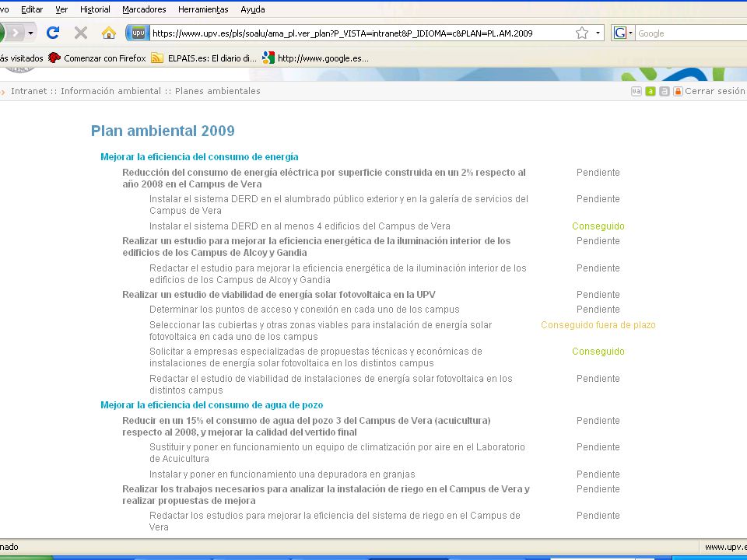Click the 'Plan ambiental 2009' heading
The image size is (747, 560).
click(163, 131)
